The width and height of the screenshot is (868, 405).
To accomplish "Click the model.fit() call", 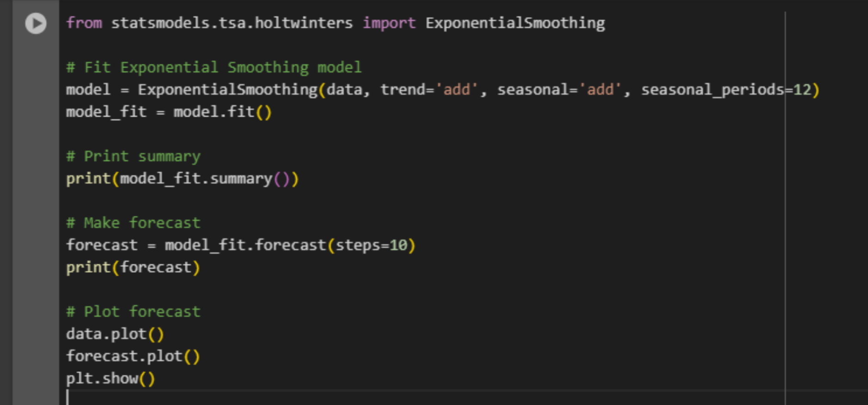I will (222, 112).
